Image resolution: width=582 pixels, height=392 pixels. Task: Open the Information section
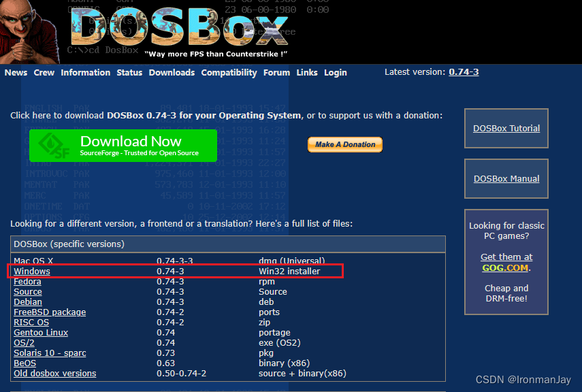(85, 73)
